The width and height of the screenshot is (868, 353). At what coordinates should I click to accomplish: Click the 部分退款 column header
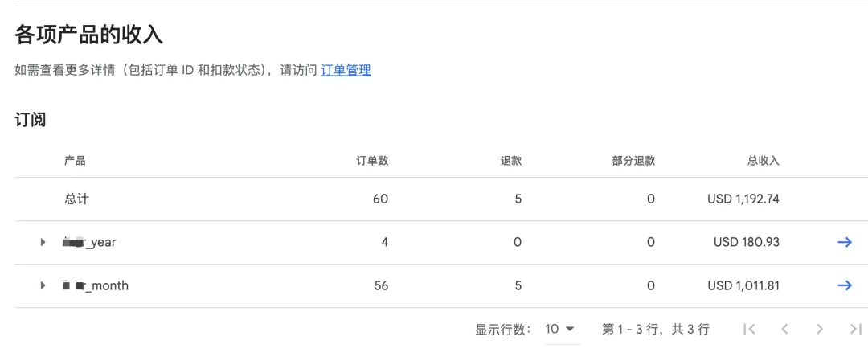pos(633,161)
